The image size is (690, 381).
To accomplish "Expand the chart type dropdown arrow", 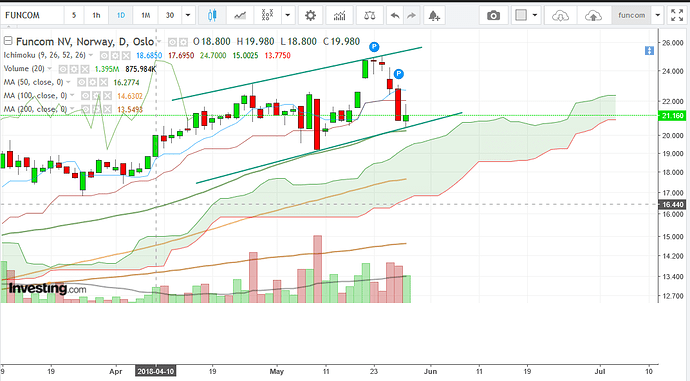I will coord(288,15).
